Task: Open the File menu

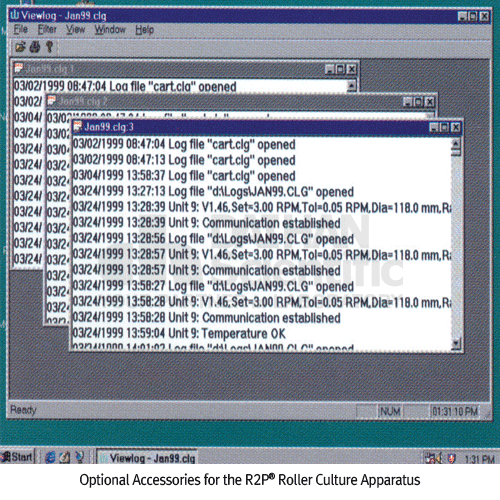Action: (x=21, y=30)
